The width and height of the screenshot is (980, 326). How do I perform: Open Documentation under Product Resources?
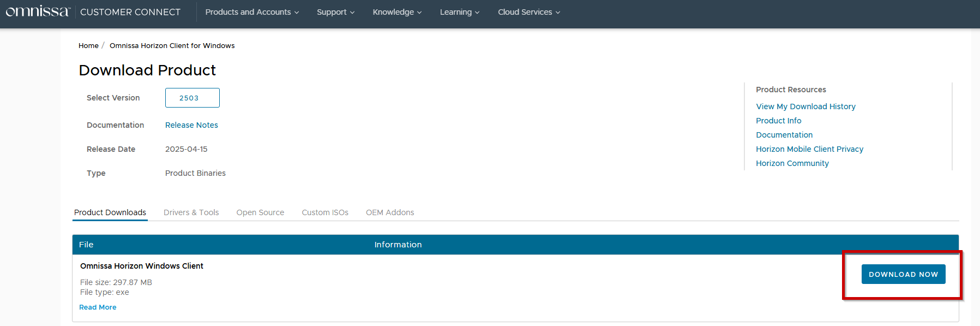click(x=784, y=135)
